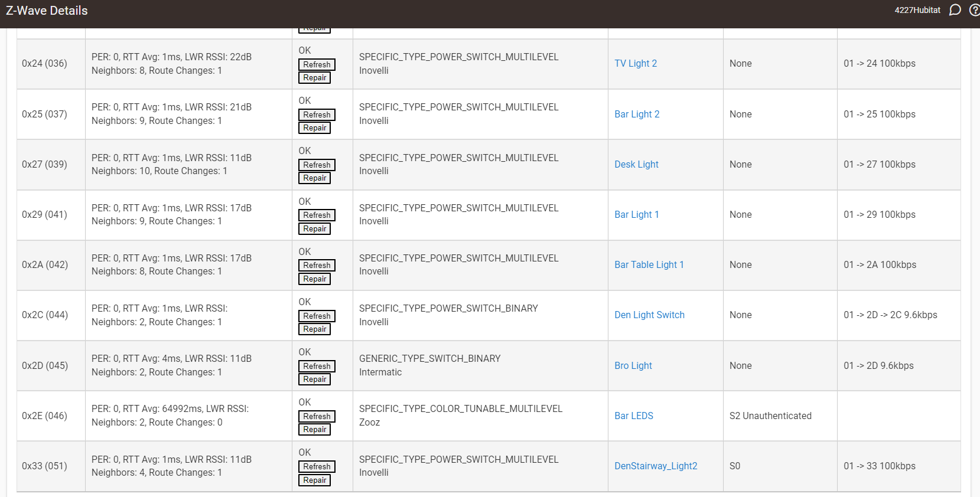Screen dimensions: 980x497
Task: Select route text 01 -> 2D 9.6kbps
Action: pos(878,365)
